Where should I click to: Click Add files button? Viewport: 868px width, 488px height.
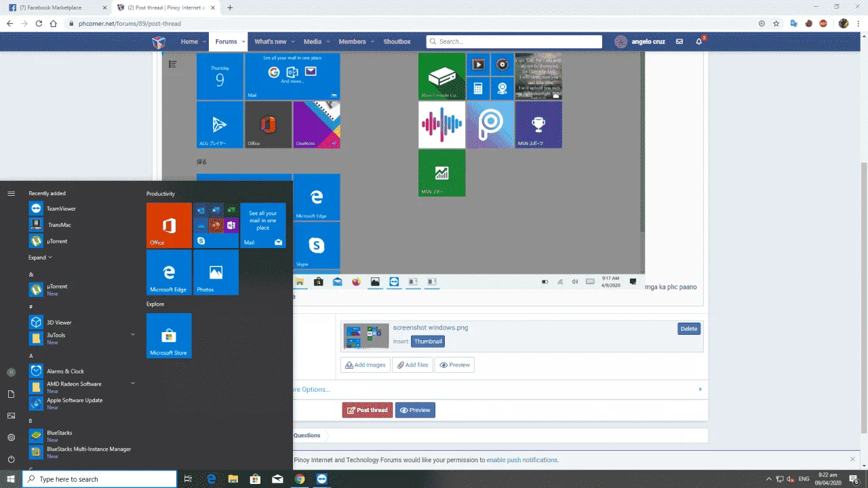(412, 365)
